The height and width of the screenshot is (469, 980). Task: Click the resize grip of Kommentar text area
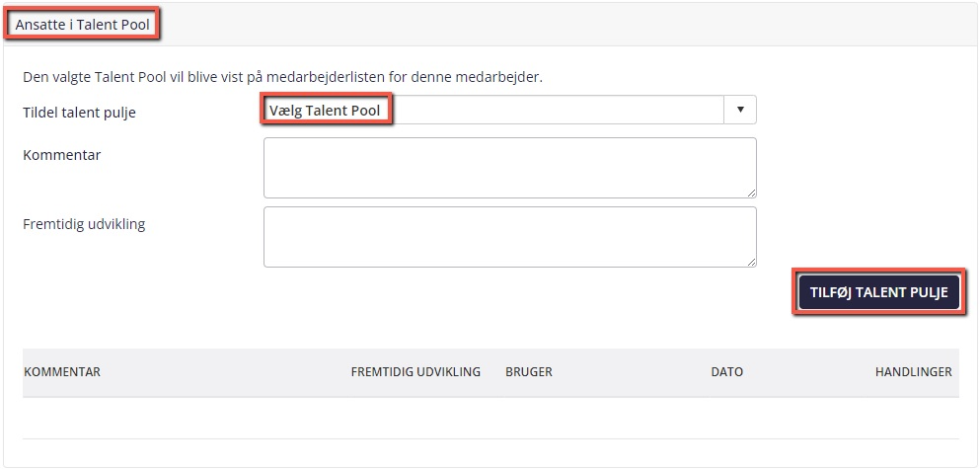[x=751, y=194]
